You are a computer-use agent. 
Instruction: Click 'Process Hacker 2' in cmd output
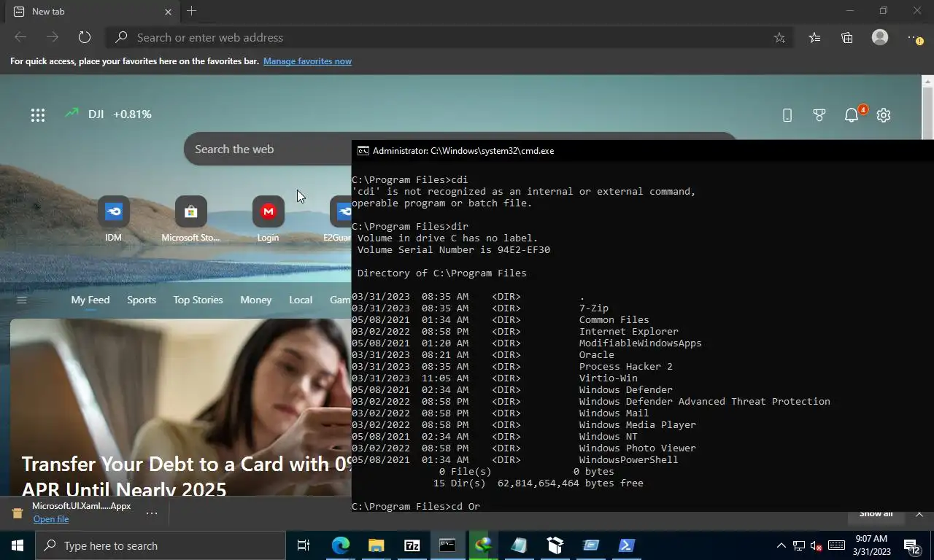pyautogui.click(x=625, y=367)
